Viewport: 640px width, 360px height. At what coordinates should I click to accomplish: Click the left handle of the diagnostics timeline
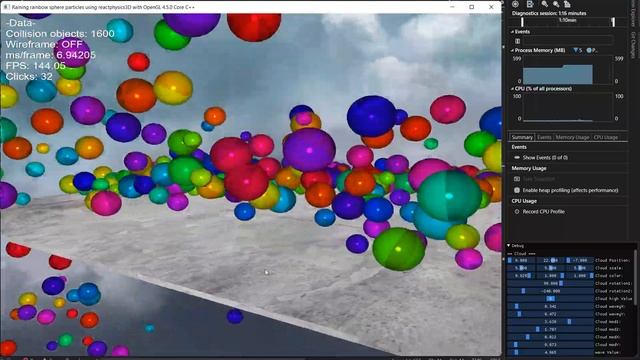522,22
